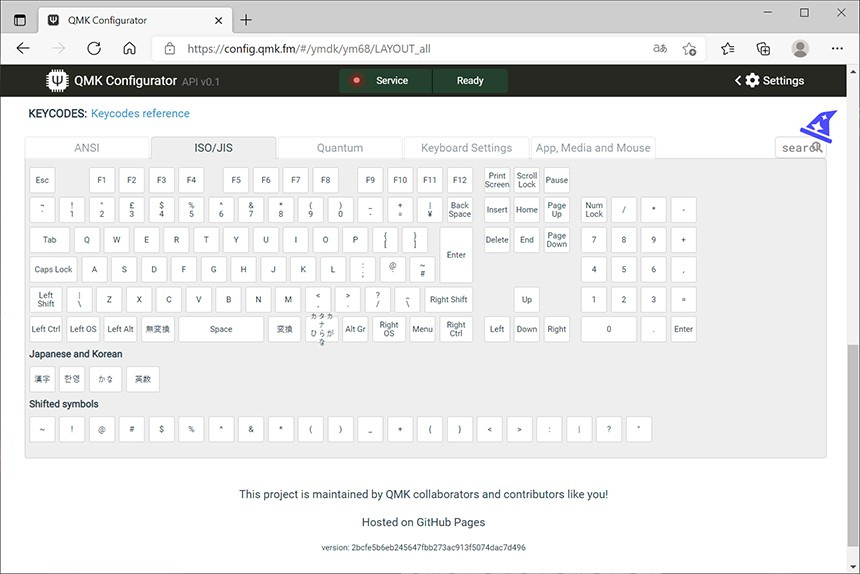Click the QMK logo icon
Image resolution: width=860 pixels, height=574 pixels.
point(57,81)
